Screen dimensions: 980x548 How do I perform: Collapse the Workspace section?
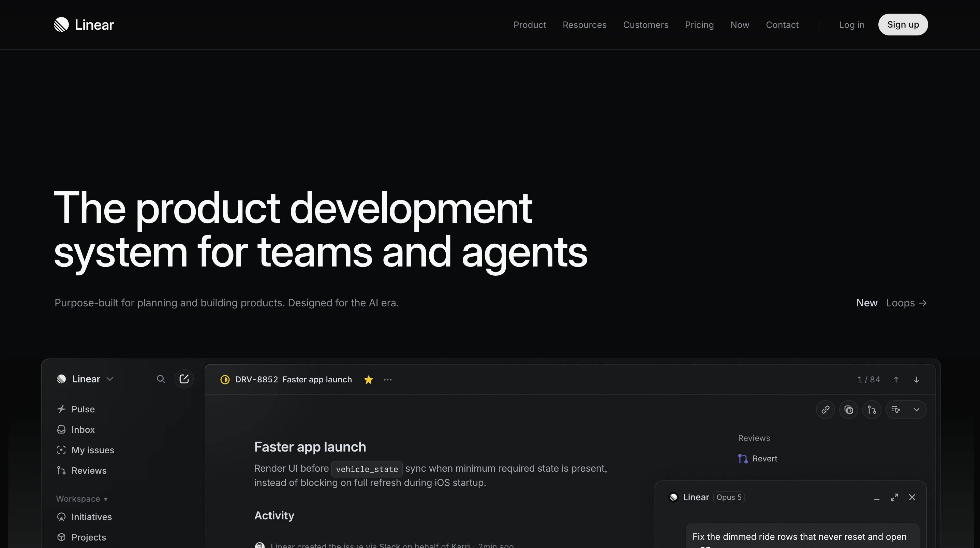click(82, 499)
